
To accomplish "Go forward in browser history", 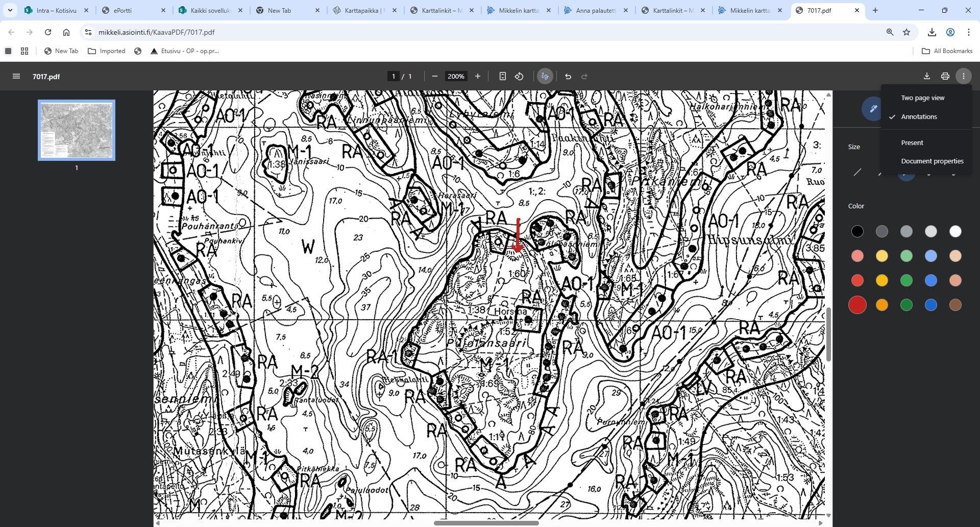I will pyautogui.click(x=30, y=32).
